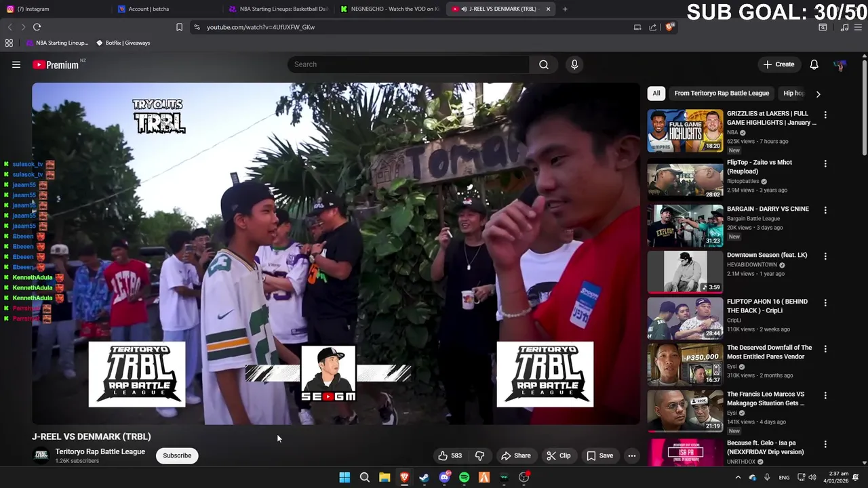The height and width of the screenshot is (488, 868).
Task: Click the Share button below video
Action: pos(516,455)
